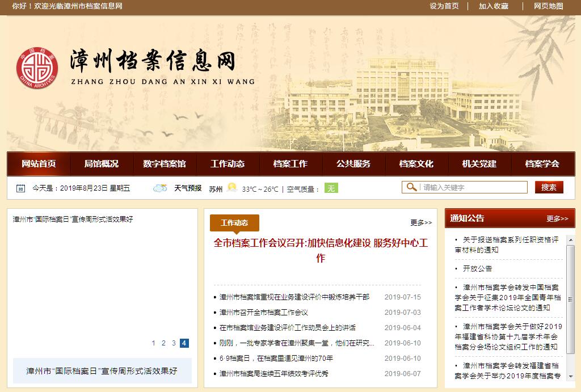Click the calendar icon beside today's date
The height and width of the screenshot is (392, 581).
(20, 188)
